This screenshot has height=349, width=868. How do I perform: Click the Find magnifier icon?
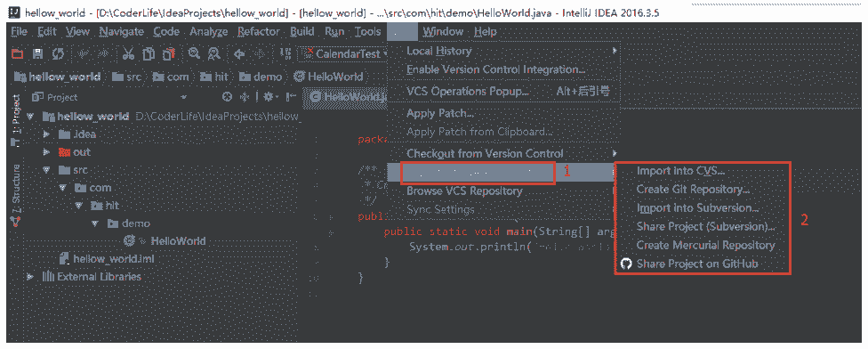point(194,53)
